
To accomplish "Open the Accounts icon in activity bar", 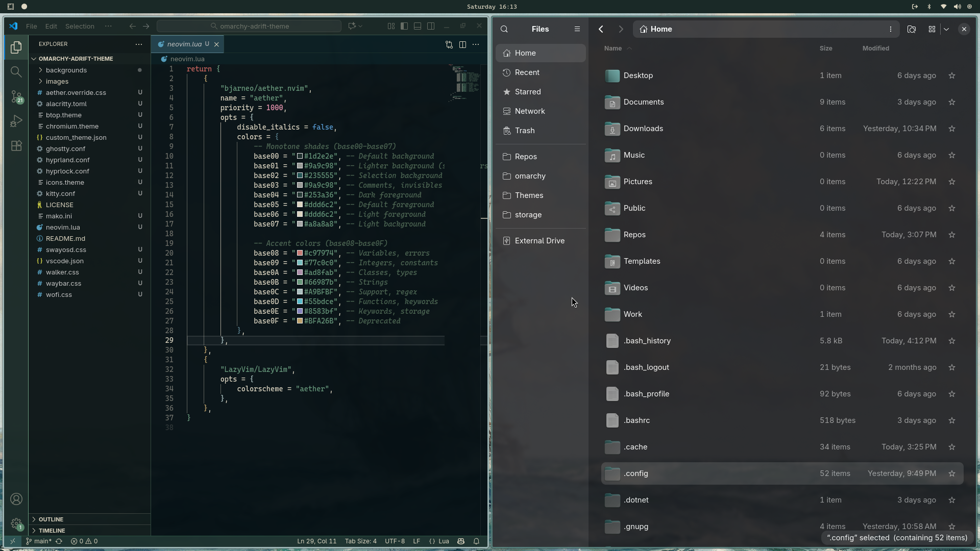I will tap(16, 499).
